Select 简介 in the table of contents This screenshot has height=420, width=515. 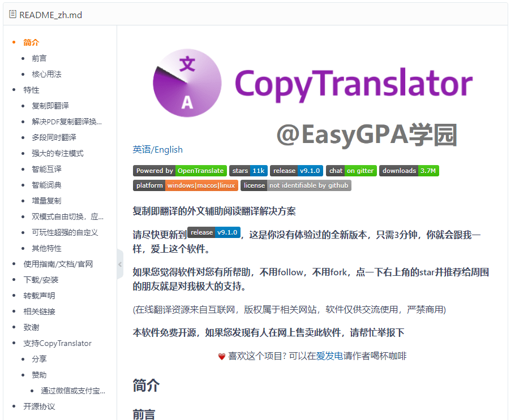click(x=31, y=42)
